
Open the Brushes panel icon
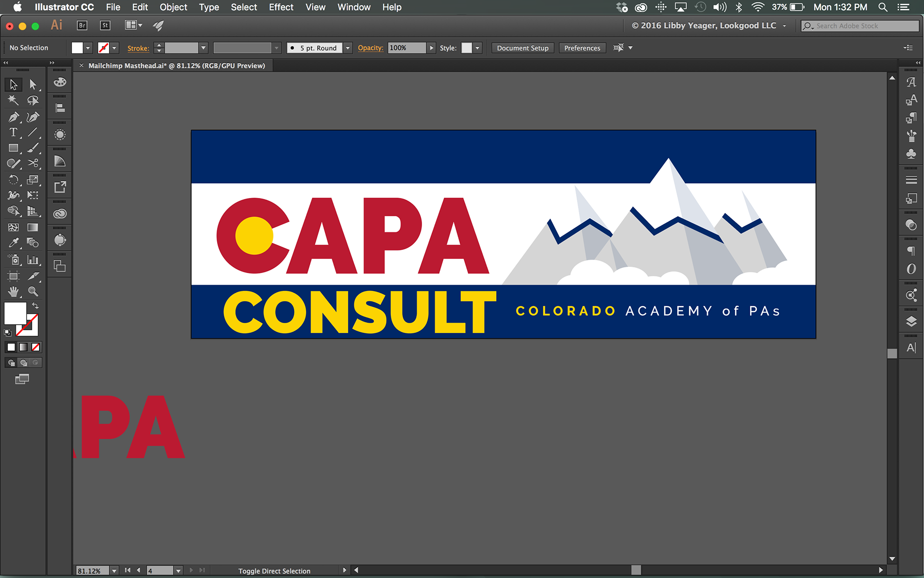click(911, 136)
